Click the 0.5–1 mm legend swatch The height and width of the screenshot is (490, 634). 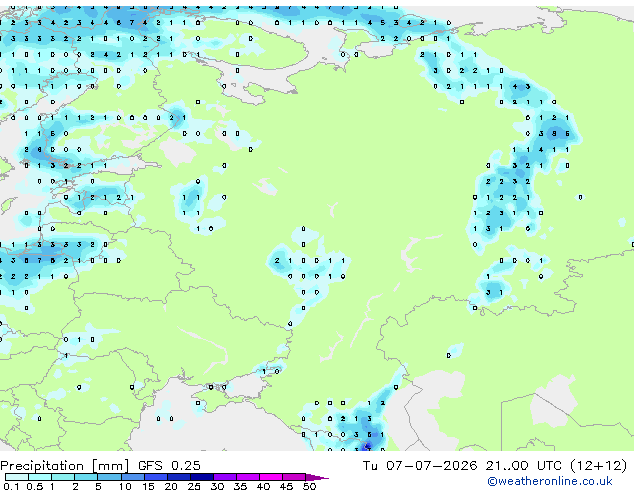40,477
